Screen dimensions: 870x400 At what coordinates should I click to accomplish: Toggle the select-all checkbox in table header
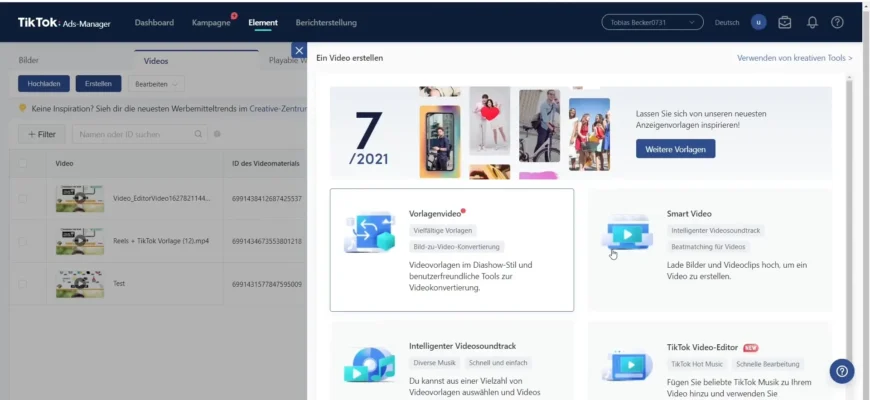coord(23,164)
